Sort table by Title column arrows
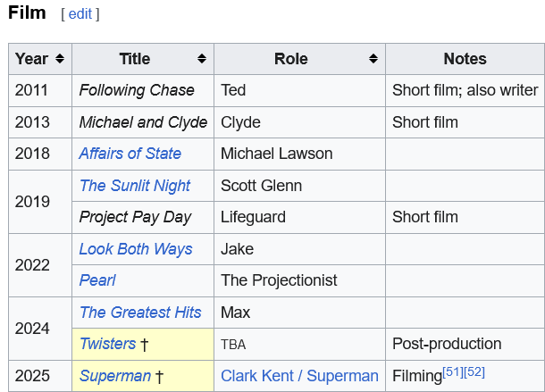The image size is (545, 392). [x=203, y=59]
